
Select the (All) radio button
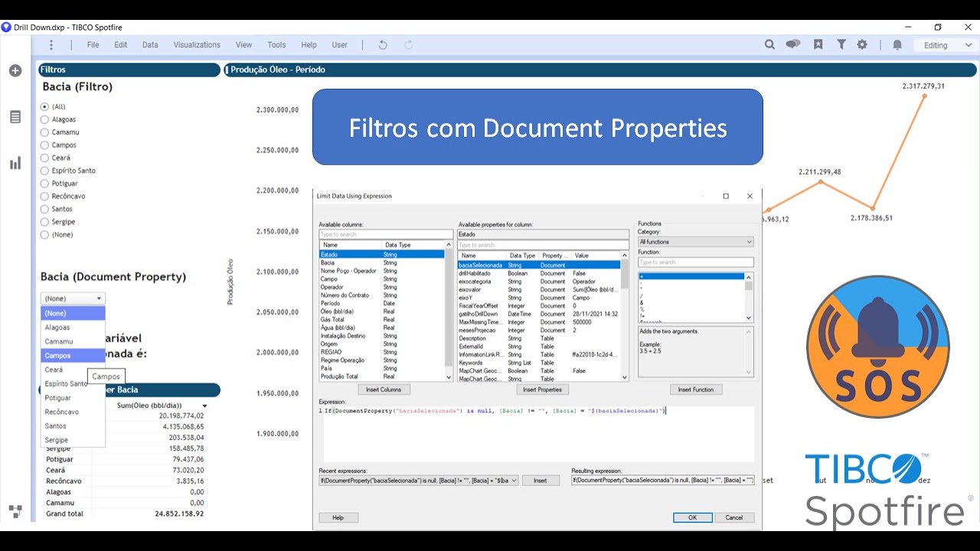[x=44, y=106]
